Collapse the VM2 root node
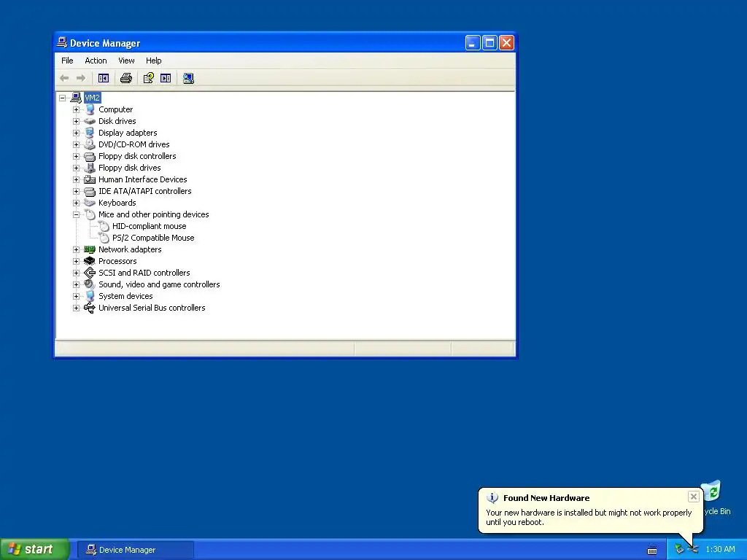 coord(63,98)
